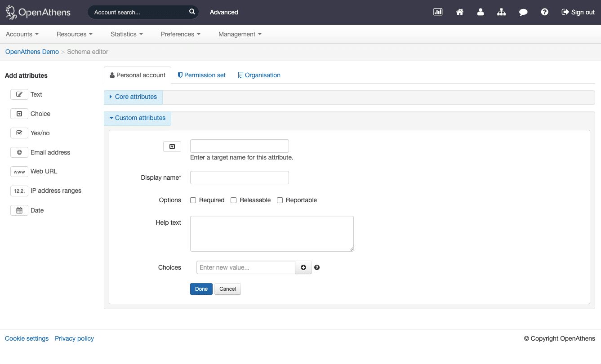Screen dimensions: 601x364
Task: Click the help question mark icon
Action: click(544, 12)
